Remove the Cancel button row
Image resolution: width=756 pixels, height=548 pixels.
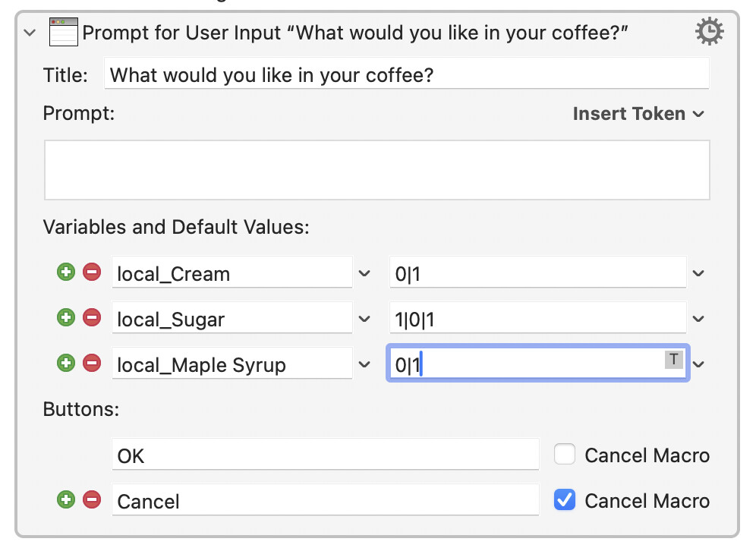[92, 500]
